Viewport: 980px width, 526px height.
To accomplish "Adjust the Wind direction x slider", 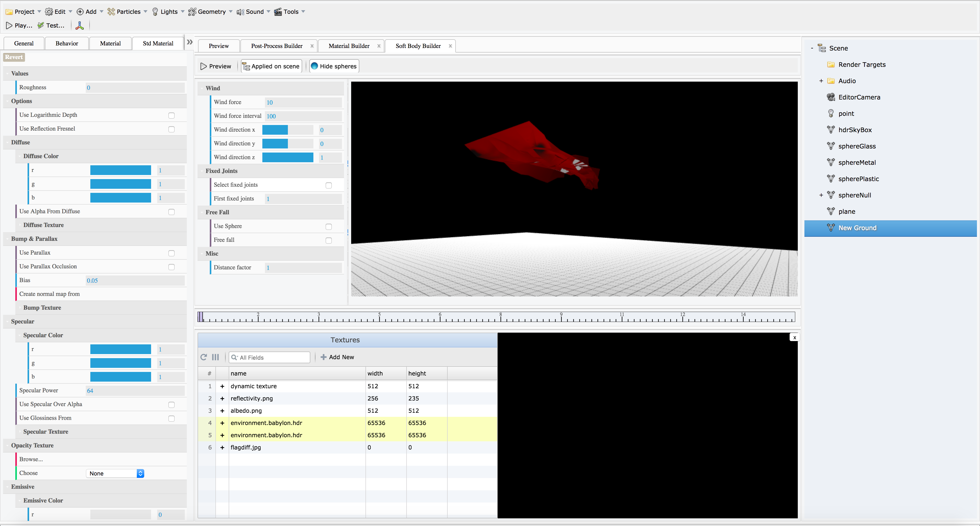I will [288, 130].
